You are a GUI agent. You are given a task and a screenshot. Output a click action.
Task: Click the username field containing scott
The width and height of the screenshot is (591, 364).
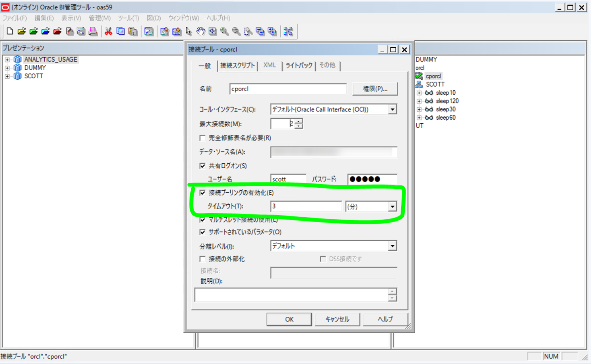coord(288,179)
